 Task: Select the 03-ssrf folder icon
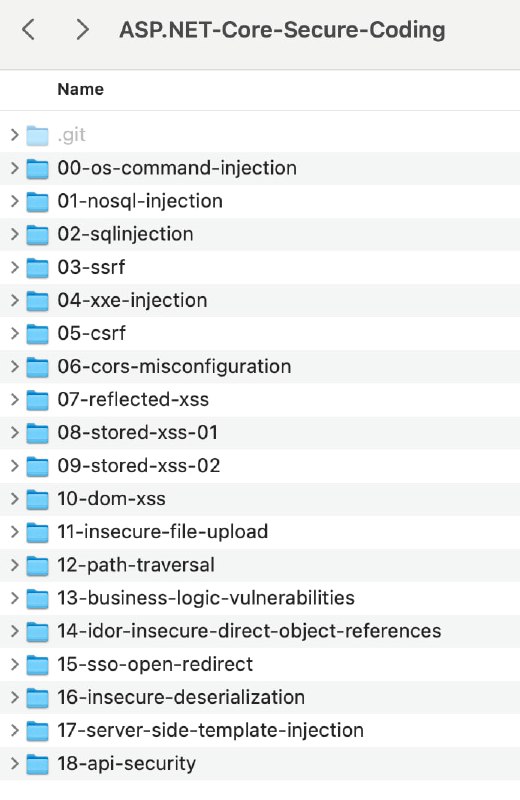(37, 267)
